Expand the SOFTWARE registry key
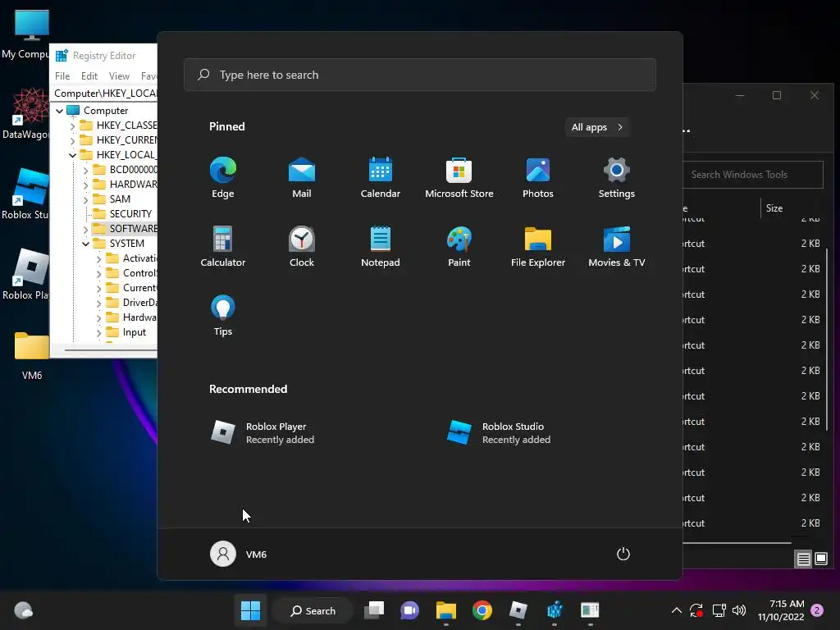This screenshot has width=840, height=630. [x=85, y=230]
